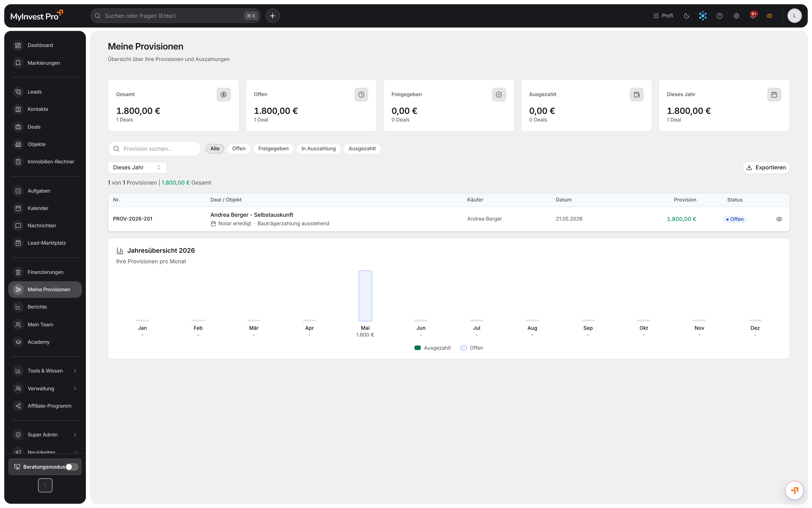Click the Offen legend swatch in chart
812x508 pixels.
pos(463,348)
